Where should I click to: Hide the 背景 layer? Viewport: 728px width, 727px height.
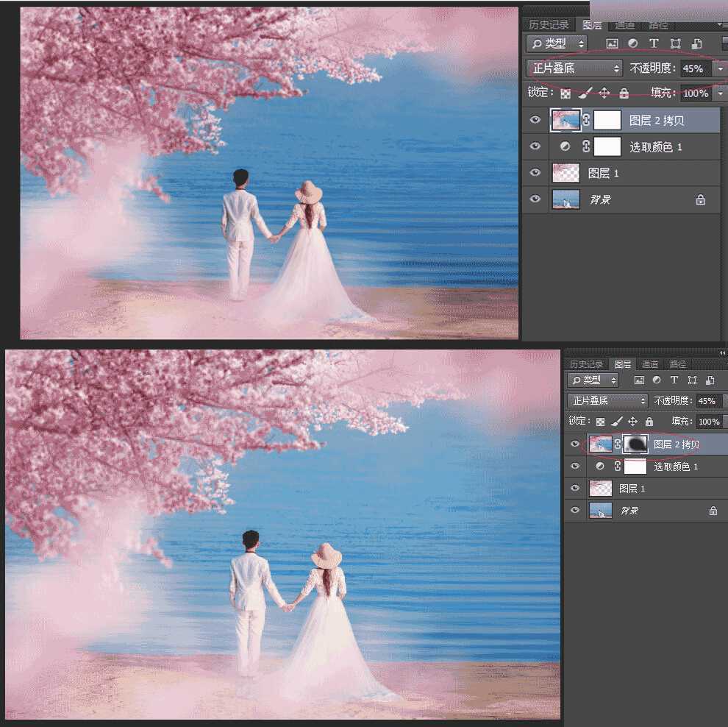(535, 199)
